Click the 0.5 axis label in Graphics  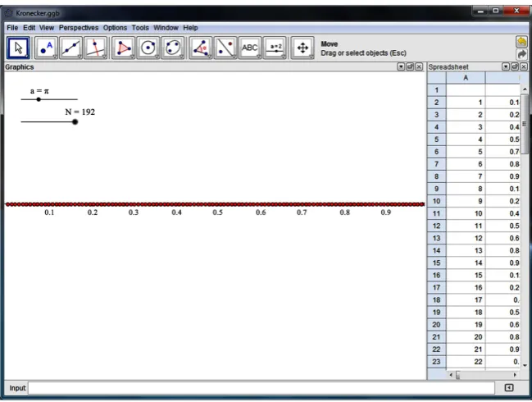(x=217, y=212)
